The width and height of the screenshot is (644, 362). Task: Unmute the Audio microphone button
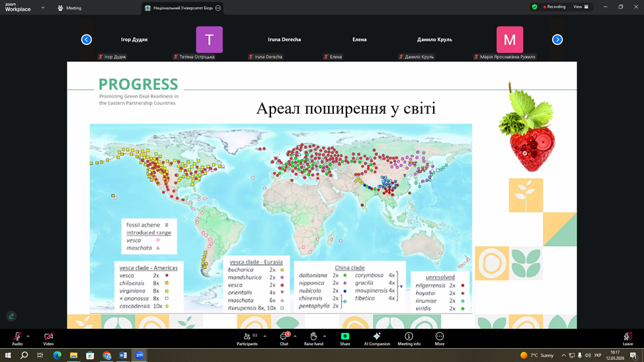click(x=17, y=337)
